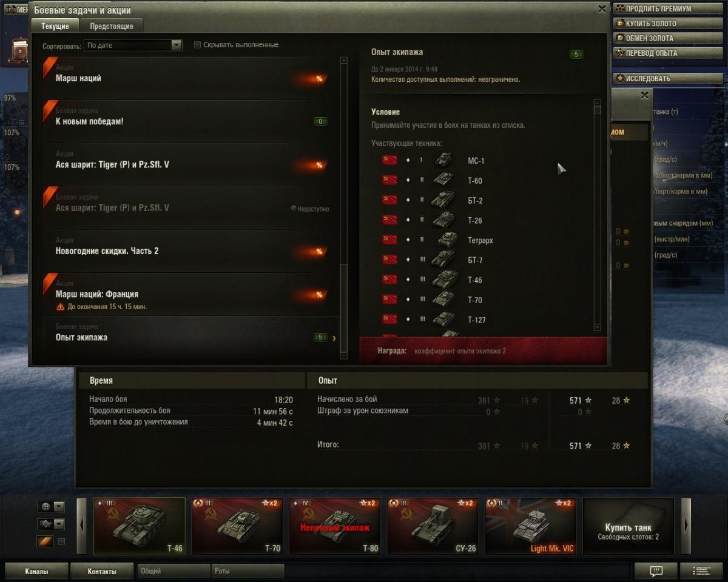Open the Контакты button
This screenshot has width=728, height=582.
point(102,571)
